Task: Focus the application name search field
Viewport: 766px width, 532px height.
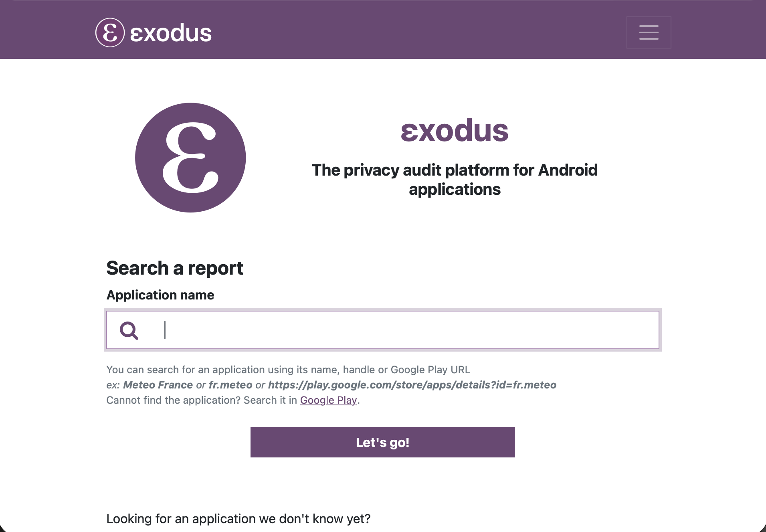Action: [x=401, y=330]
